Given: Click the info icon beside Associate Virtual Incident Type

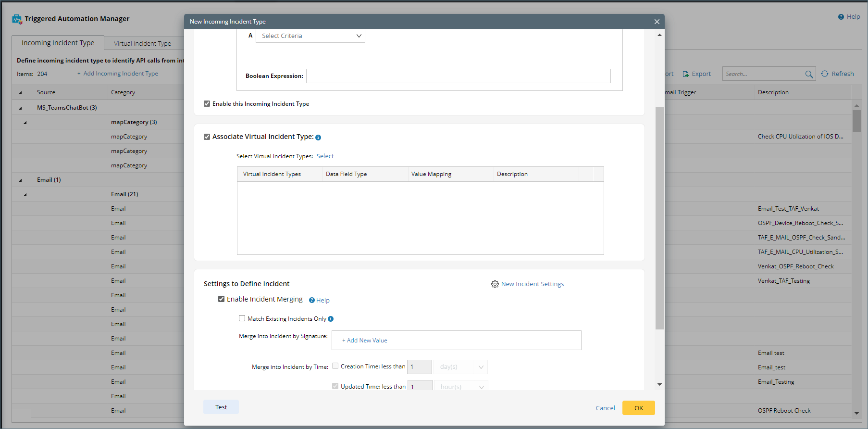Looking at the screenshot, I should 318,138.
